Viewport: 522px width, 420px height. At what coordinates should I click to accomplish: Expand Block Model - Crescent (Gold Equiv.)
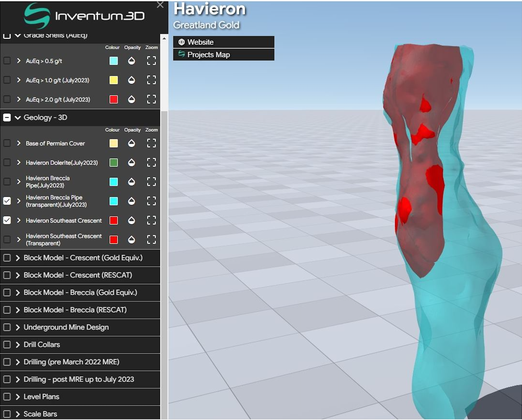18,258
